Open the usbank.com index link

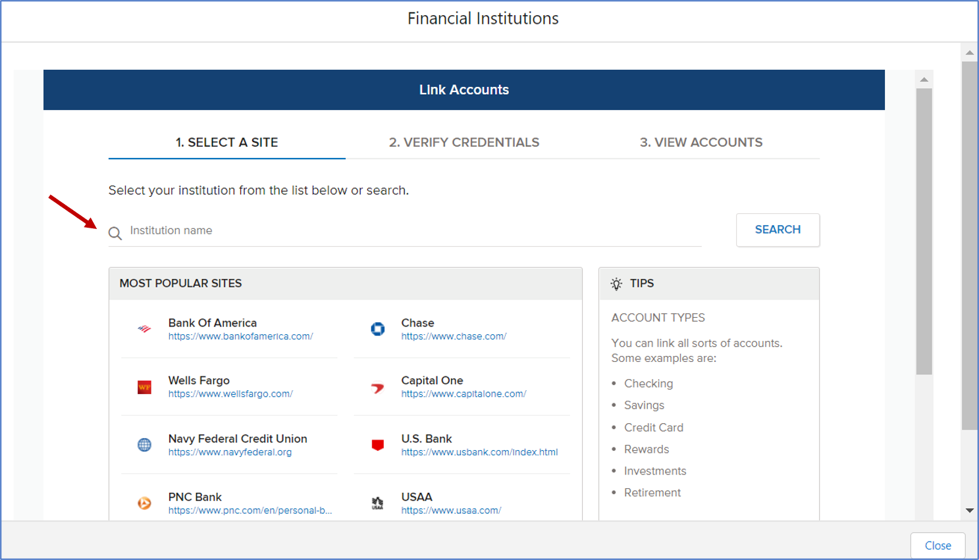point(479,452)
